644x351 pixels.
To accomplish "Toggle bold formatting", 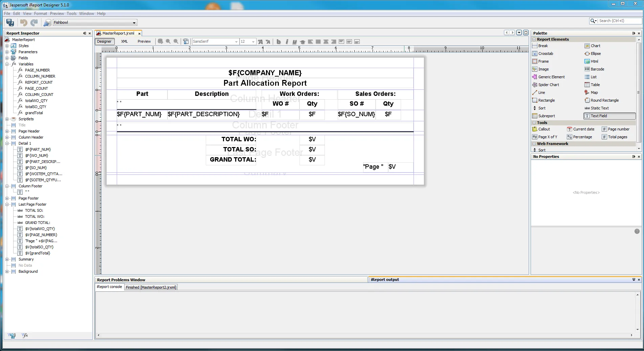I will click(x=279, y=42).
